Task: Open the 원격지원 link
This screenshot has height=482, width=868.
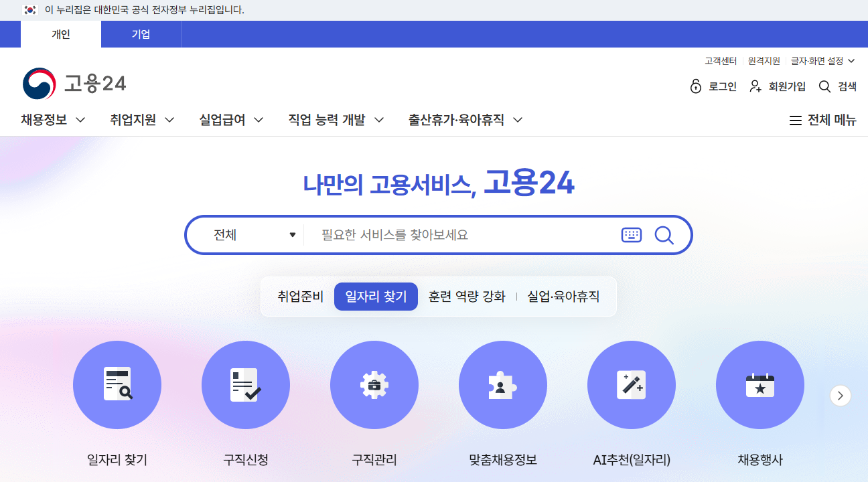Action: tap(764, 61)
